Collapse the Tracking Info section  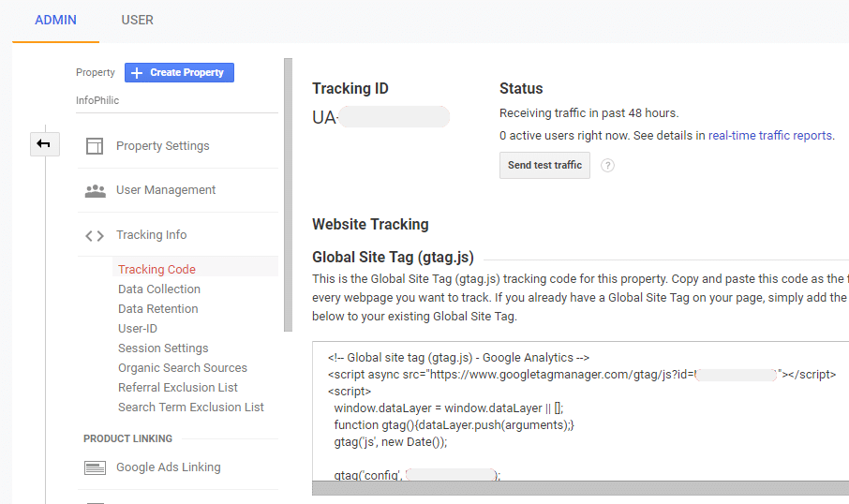coord(152,235)
